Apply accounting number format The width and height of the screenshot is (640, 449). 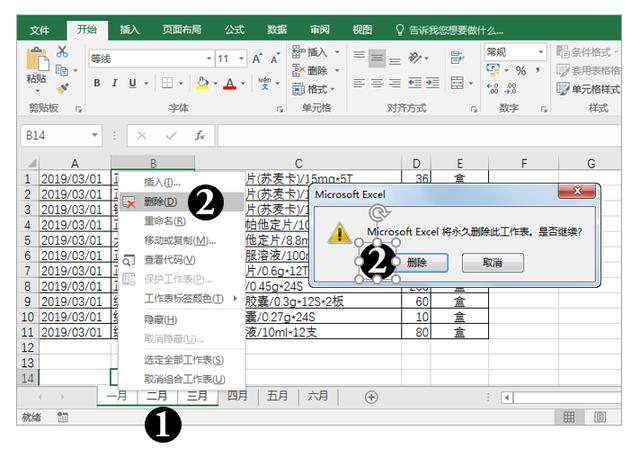(x=493, y=70)
